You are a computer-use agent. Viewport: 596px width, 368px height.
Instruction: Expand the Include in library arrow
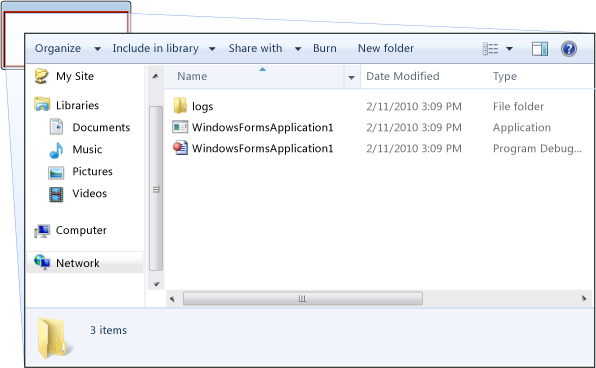(x=212, y=49)
